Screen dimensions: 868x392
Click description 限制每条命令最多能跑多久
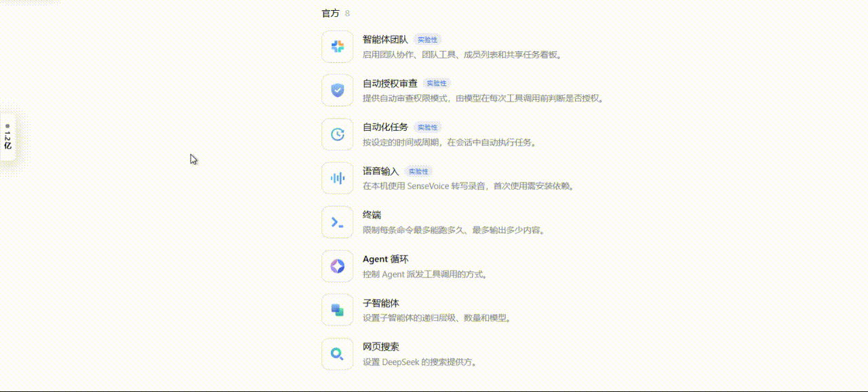point(455,230)
